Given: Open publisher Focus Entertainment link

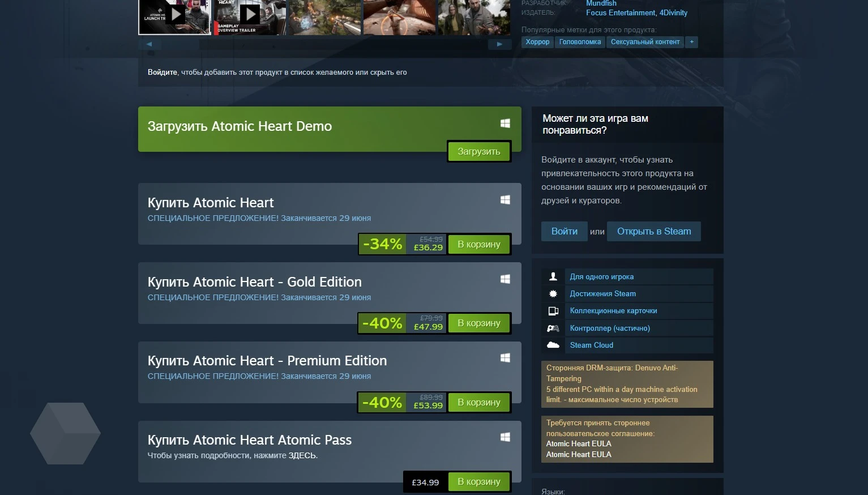Looking at the screenshot, I should (x=621, y=12).
